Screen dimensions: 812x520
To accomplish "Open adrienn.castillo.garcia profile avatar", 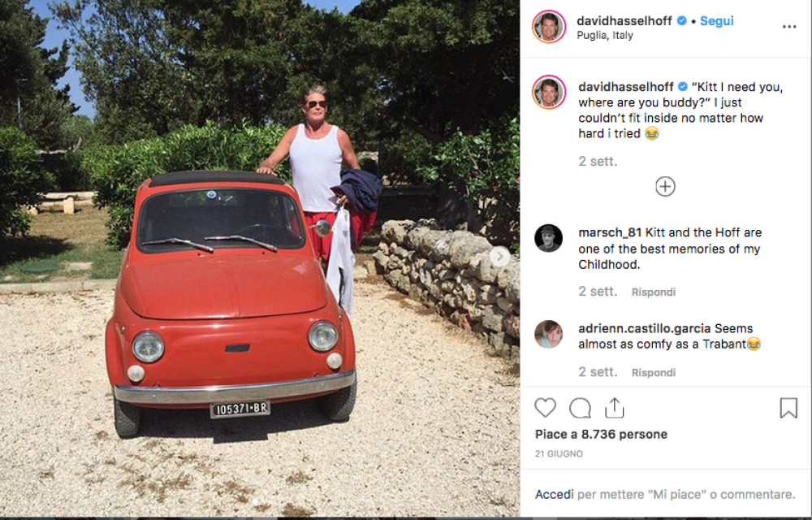I will (549, 334).
